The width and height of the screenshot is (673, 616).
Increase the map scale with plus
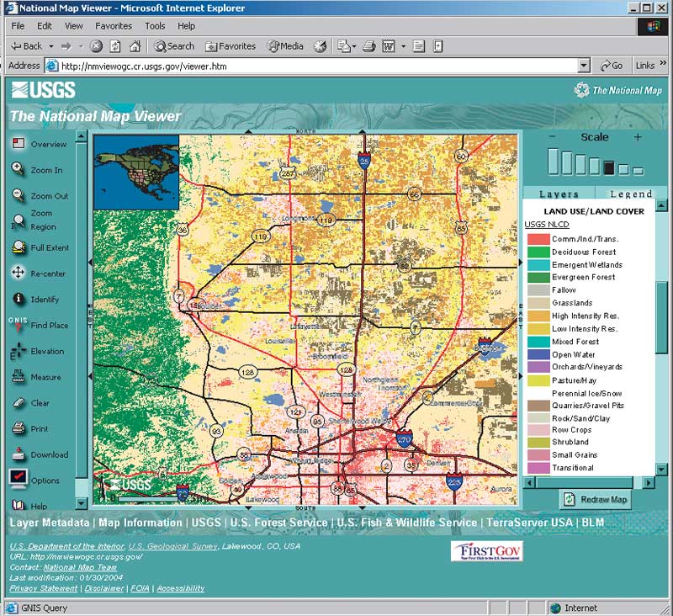[638, 137]
